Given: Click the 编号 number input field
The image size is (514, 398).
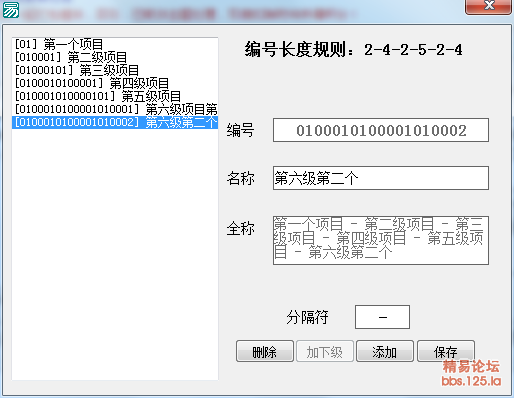Looking at the screenshot, I should [381, 130].
